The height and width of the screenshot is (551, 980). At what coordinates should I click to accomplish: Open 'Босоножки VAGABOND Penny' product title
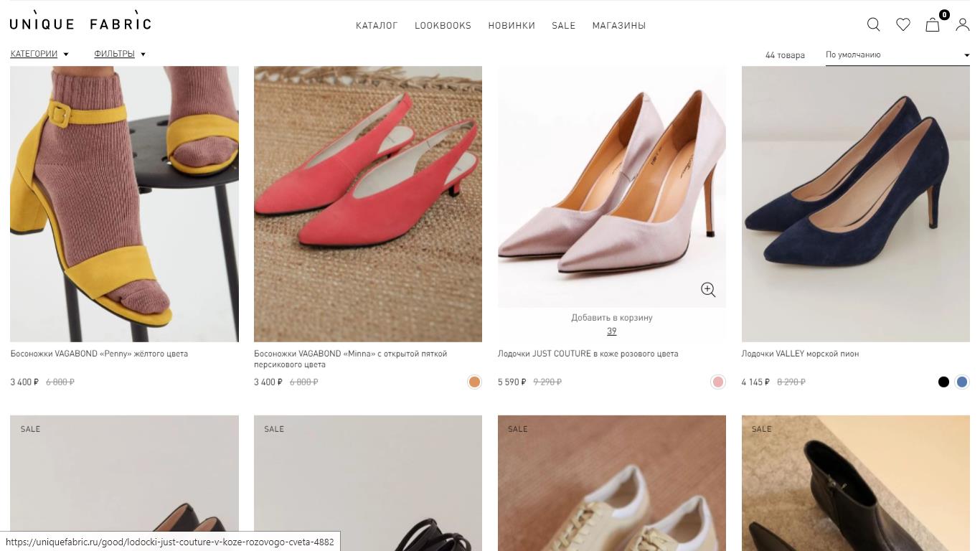pyautogui.click(x=99, y=354)
